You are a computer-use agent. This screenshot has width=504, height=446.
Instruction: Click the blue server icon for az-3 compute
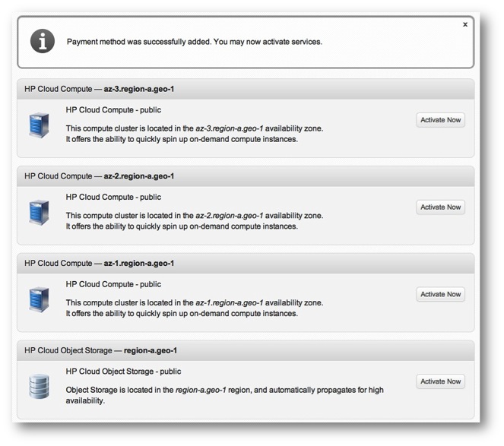[39, 125]
